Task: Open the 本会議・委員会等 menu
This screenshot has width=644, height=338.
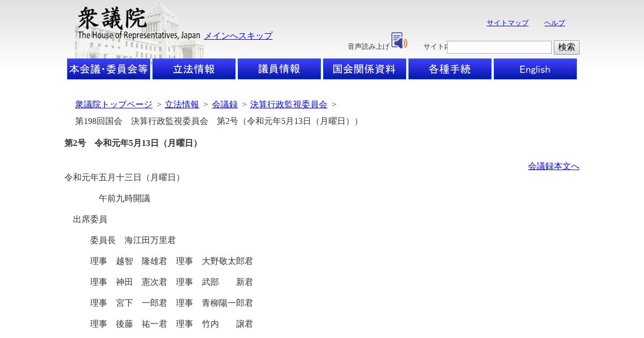Action: [108, 69]
